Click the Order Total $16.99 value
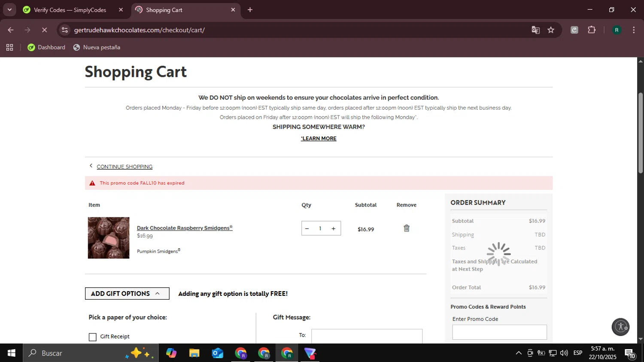This screenshot has height=362, width=644. click(x=537, y=288)
